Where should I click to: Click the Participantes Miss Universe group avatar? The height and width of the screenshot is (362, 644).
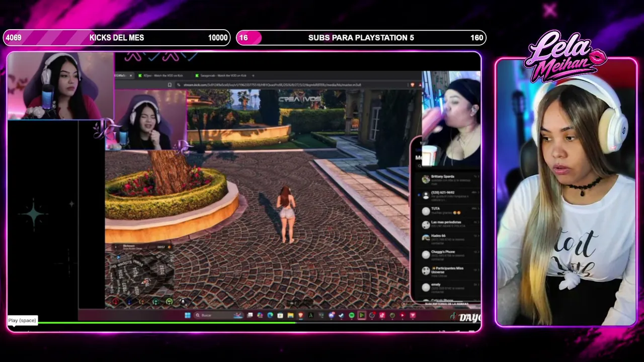[x=426, y=270]
